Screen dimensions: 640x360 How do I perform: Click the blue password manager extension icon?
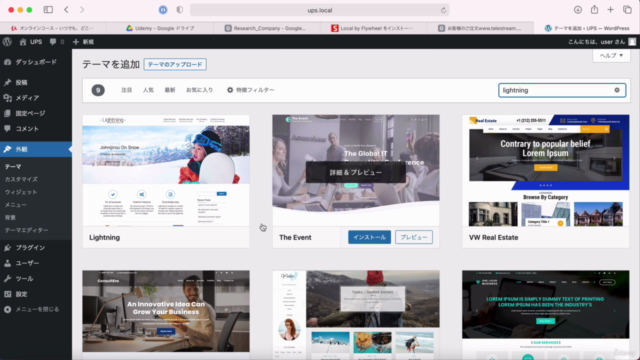click(x=163, y=10)
